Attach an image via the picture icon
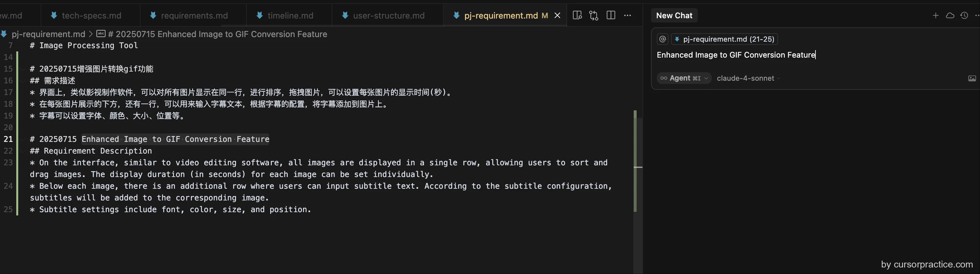The image size is (980, 274). pos(972,78)
